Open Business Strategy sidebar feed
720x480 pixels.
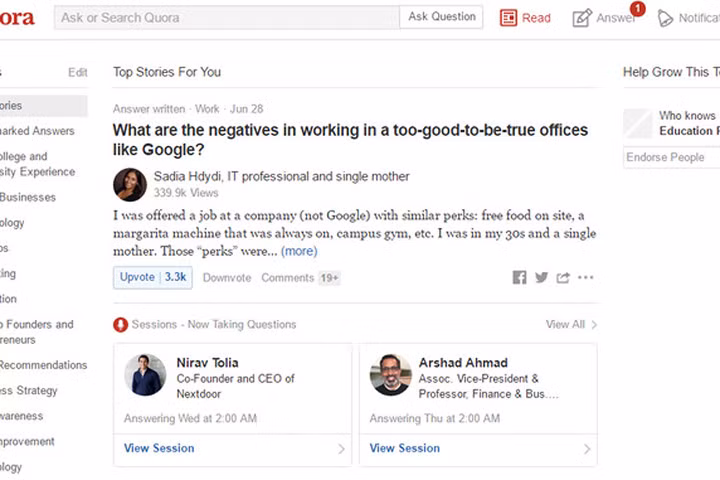29,391
